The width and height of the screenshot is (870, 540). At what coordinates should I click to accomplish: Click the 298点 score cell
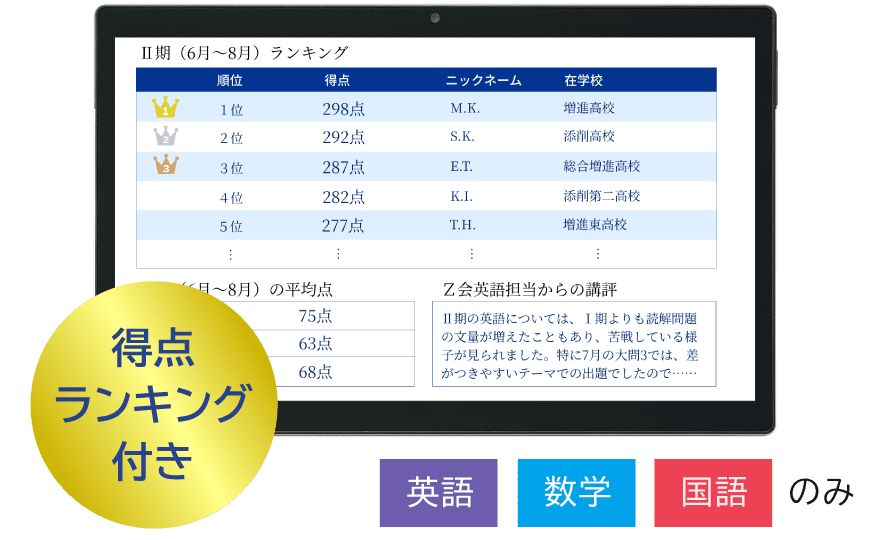(343, 109)
